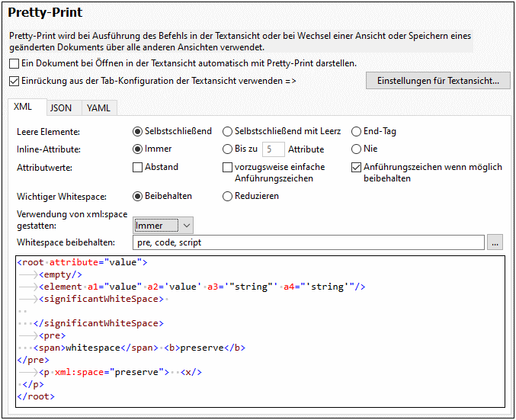This screenshot has height=420, width=516.
Task: Select the Selbstschließend radio button
Action: coord(138,131)
